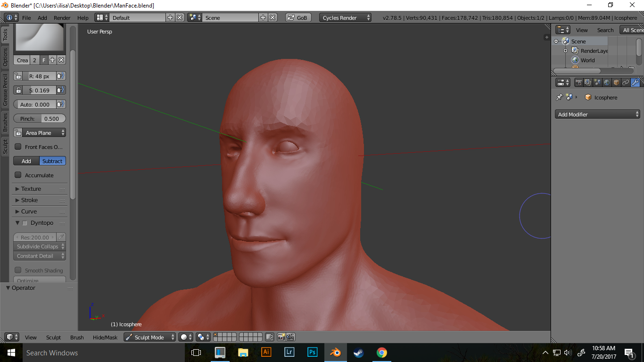This screenshot has width=644, height=362.
Task: Collapse the Dyntopo panel
Action: pyautogui.click(x=17, y=222)
